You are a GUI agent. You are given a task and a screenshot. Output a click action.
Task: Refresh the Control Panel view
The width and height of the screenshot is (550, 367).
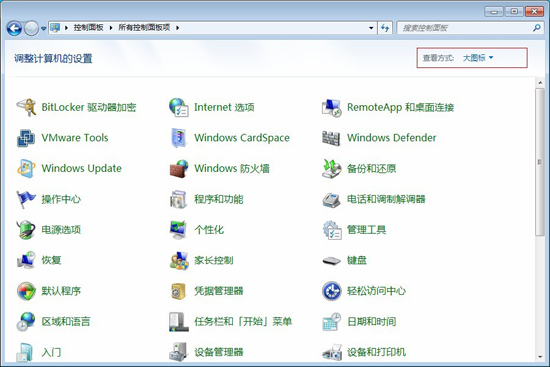385,28
